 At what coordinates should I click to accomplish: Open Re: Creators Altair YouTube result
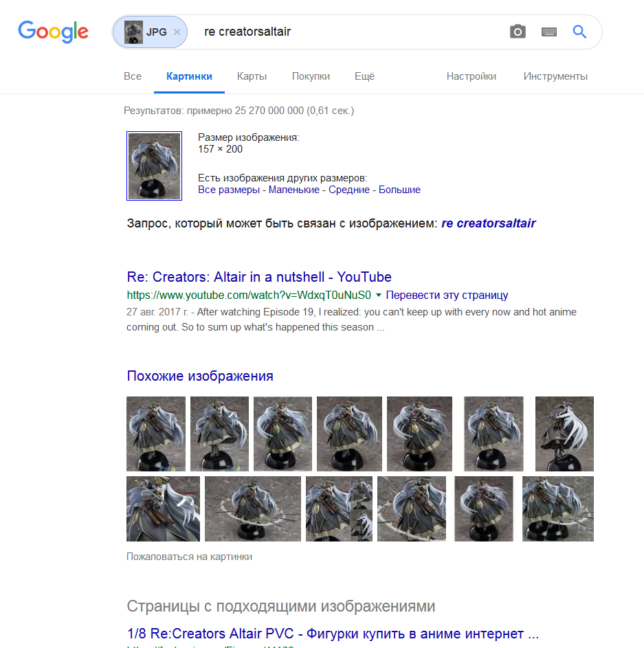(259, 277)
